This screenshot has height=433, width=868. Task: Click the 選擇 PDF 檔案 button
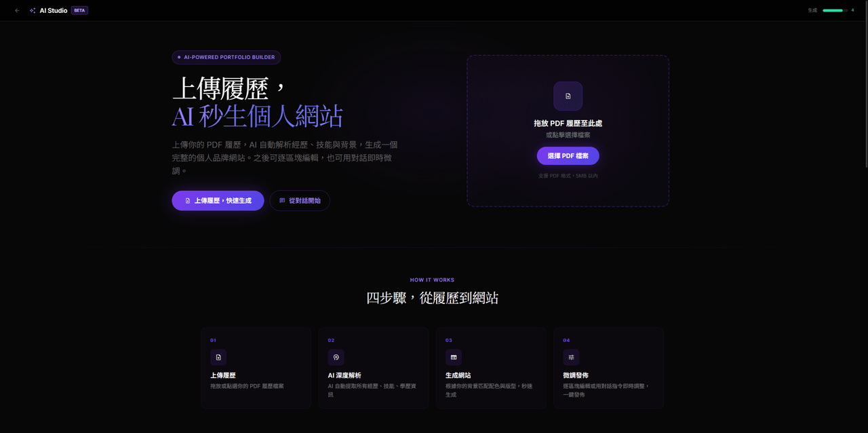568,156
